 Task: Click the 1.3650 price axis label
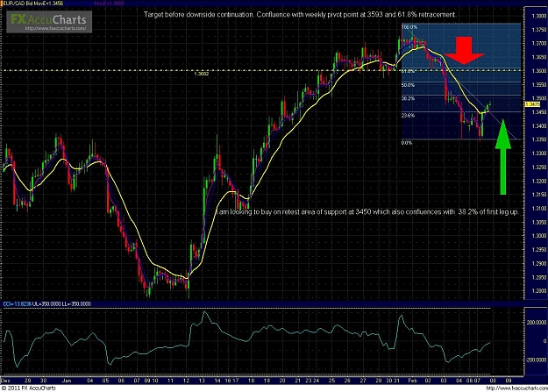(538, 57)
